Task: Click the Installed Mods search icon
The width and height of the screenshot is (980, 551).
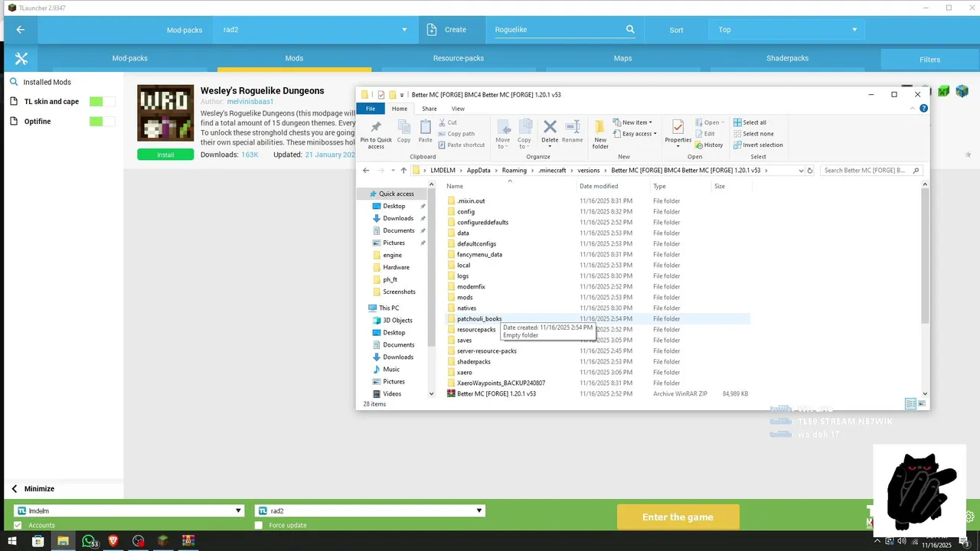Action: [x=14, y=82]
